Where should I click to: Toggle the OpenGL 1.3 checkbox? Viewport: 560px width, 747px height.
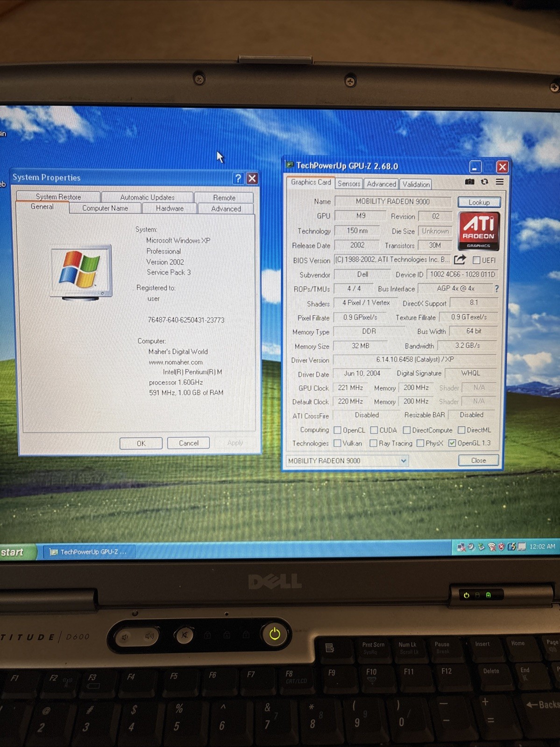tap(452, 443)
